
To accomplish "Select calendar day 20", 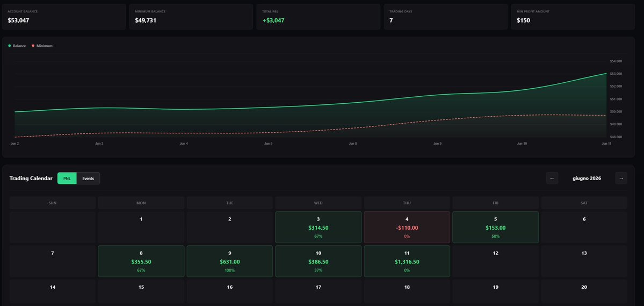I will coord(584,292).
